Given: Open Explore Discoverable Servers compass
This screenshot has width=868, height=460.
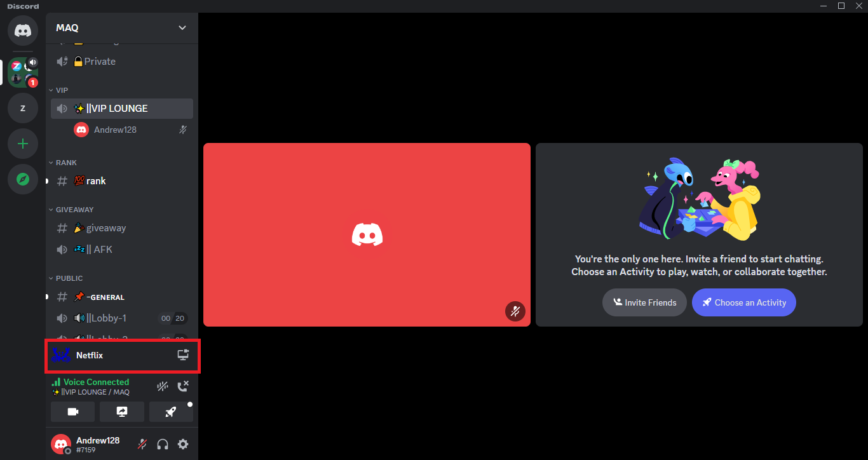Looking at the screenshot, I should (23, 179).
